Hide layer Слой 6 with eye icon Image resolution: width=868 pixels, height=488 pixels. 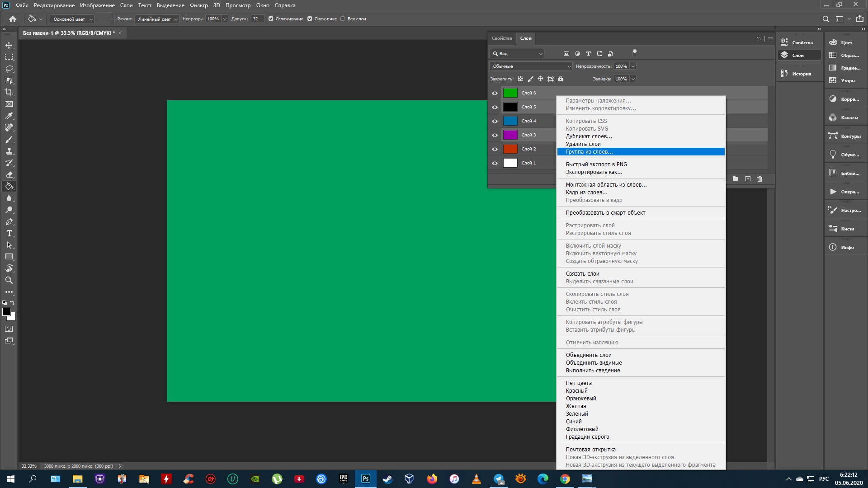tap(495, 93)
